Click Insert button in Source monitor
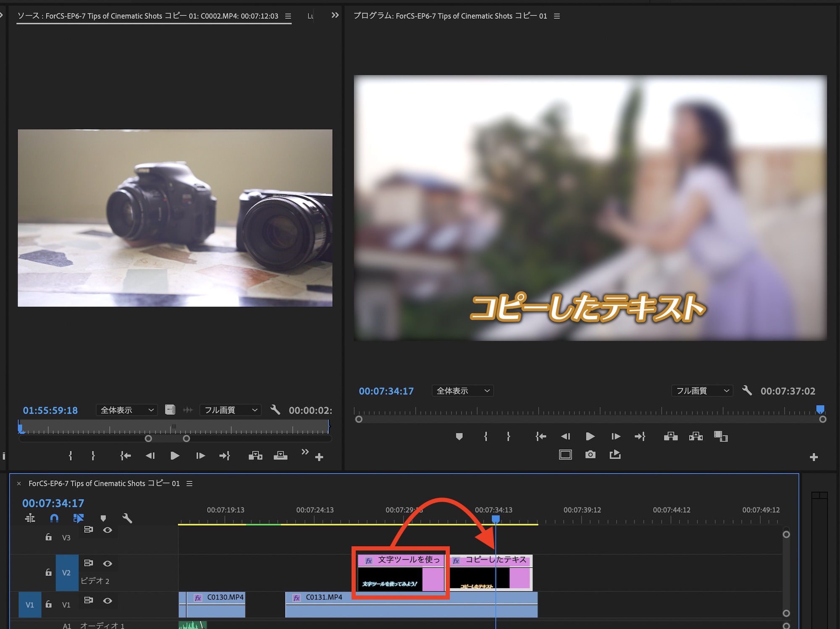This screenshot has width=840, height=629. (x=255, y=456)
